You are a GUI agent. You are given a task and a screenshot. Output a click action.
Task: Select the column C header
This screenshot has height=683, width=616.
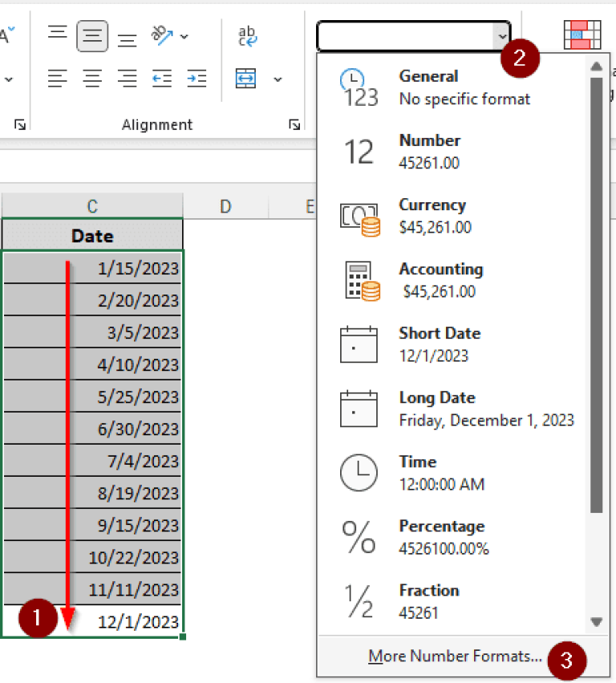[x=92, y=206]
